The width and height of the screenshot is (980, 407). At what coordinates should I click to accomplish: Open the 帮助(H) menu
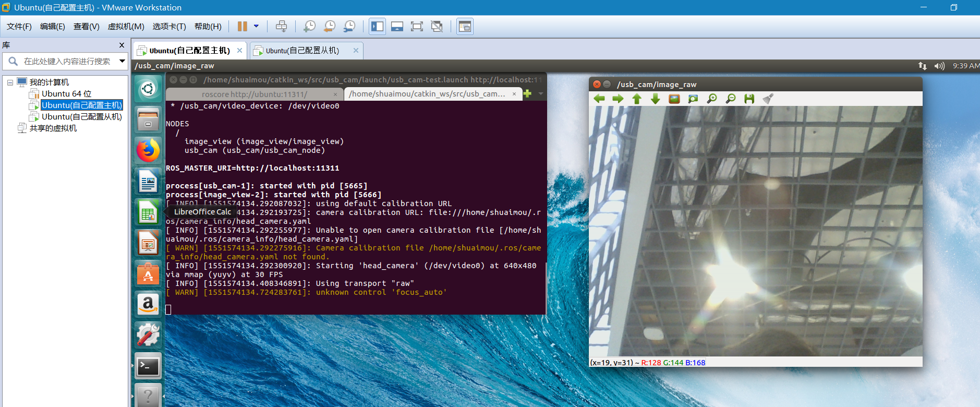tap(208, 26)
